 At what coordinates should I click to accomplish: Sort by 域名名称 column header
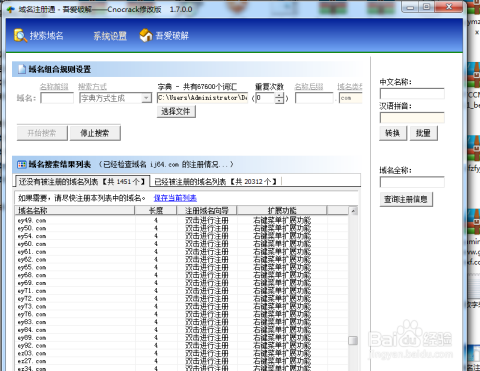point(75,210)
